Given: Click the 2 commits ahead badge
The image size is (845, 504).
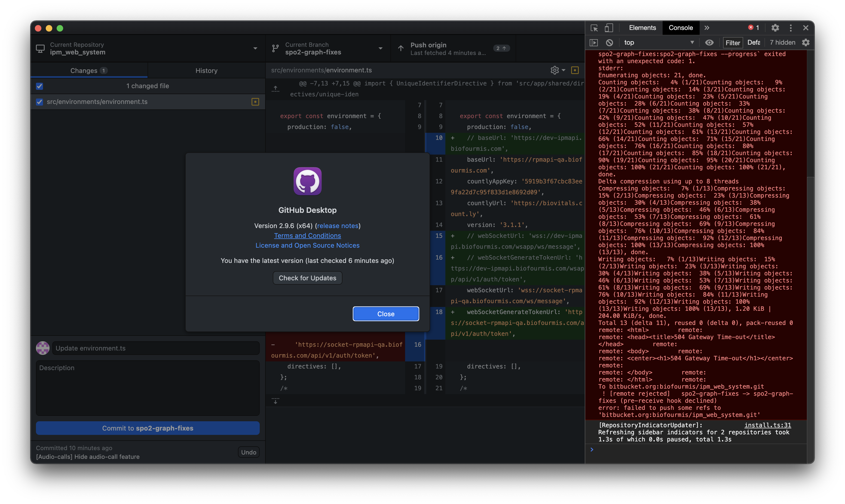Looking at the screenshot, I should coord(501,48).
